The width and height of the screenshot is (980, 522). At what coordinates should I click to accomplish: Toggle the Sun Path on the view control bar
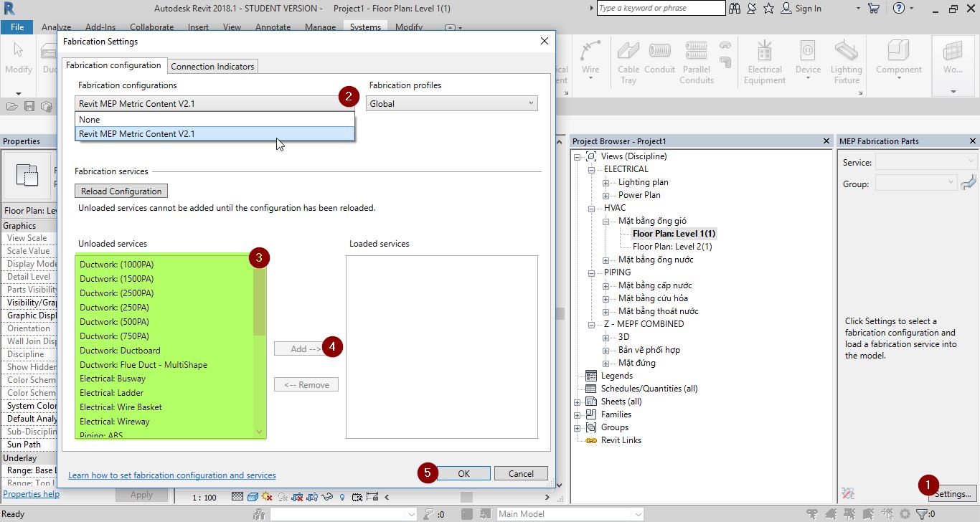click(x=267, y=496)
